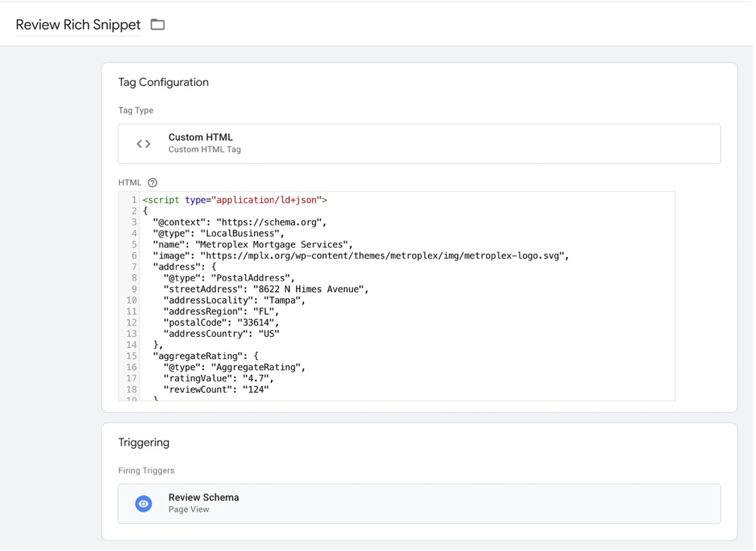Screen dimensions: 756x551
Task: Click the Custom HTML code brackets icon
Action: 143,143
